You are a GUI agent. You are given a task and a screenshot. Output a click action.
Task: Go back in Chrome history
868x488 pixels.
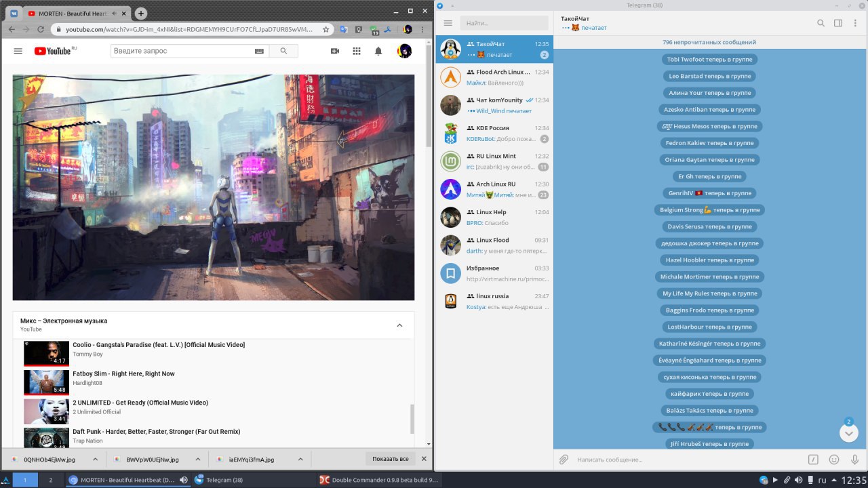(x=12, y=30)
